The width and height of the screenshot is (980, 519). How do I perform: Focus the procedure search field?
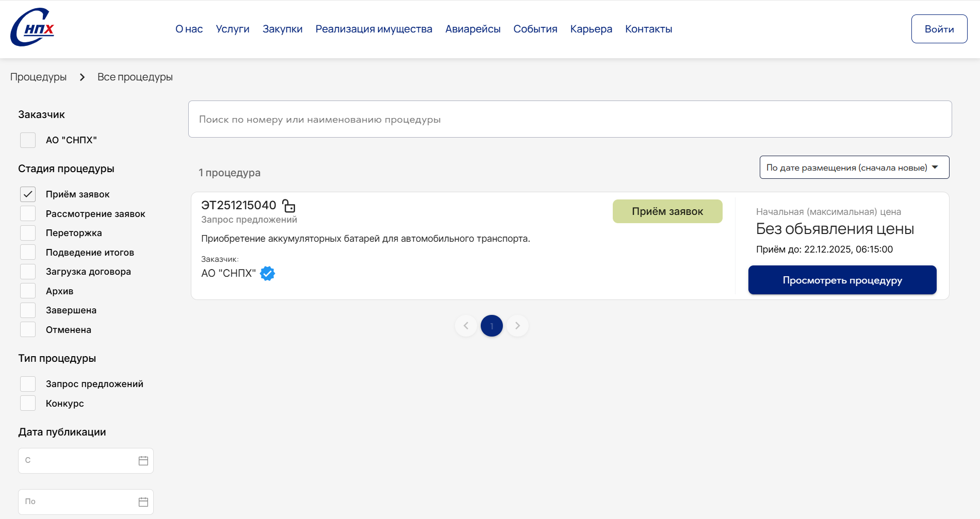570,119
